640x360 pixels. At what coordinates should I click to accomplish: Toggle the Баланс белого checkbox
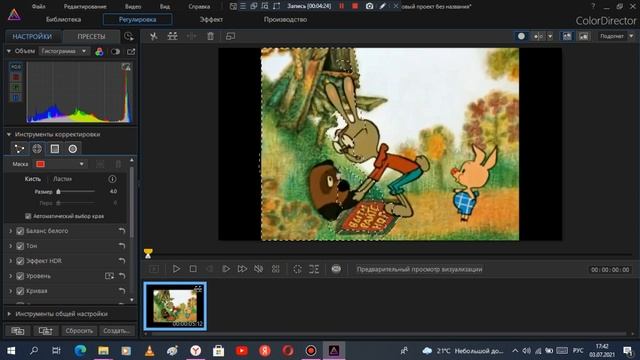pos(20,231)
